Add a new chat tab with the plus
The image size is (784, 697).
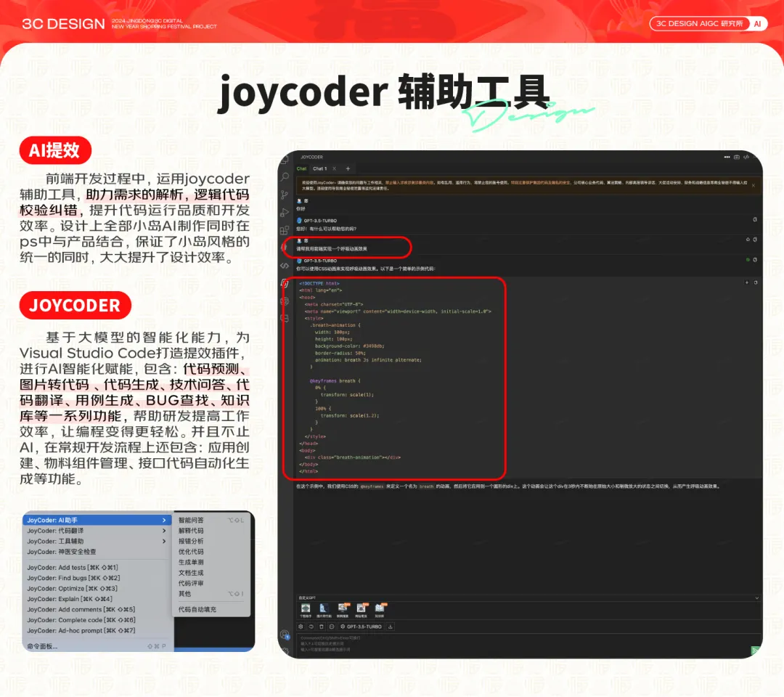coord(348,168)
